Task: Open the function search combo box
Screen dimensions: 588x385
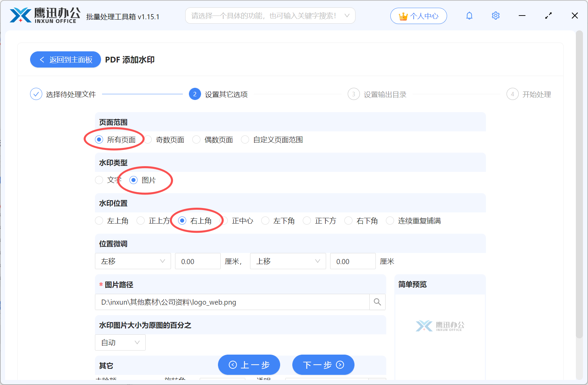Action: point(270,16)
